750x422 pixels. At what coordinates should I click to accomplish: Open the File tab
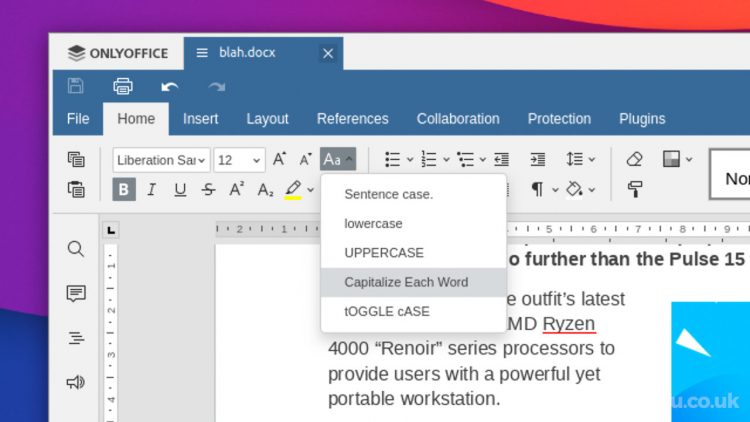pos(78,119)
